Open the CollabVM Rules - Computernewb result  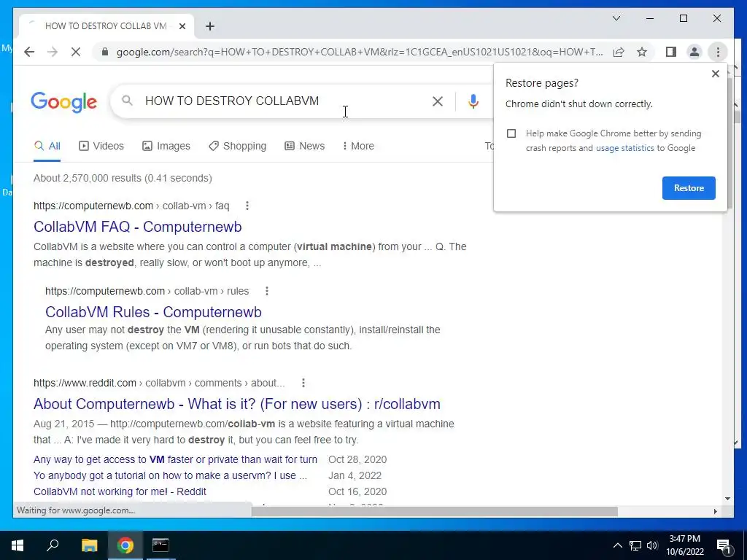(x=153, y=312)
